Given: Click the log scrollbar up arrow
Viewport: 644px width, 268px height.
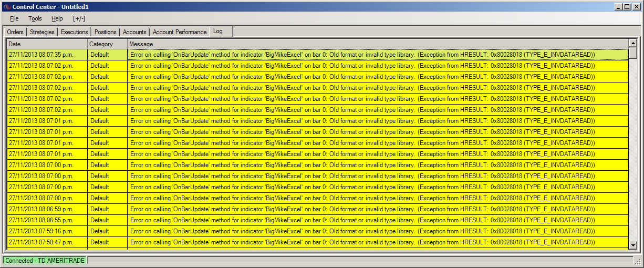Looking at the screenshot, I should 633,43.
